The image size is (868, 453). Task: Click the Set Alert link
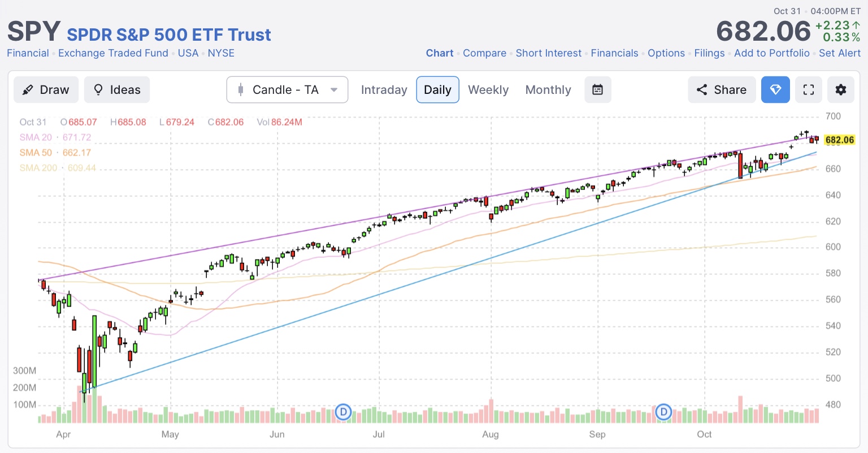pos(839,53)
